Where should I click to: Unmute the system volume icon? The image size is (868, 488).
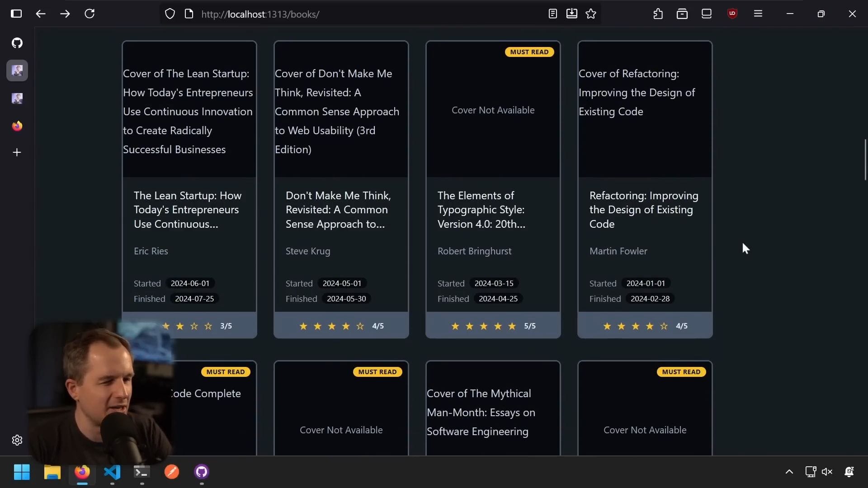click(827, 472)
